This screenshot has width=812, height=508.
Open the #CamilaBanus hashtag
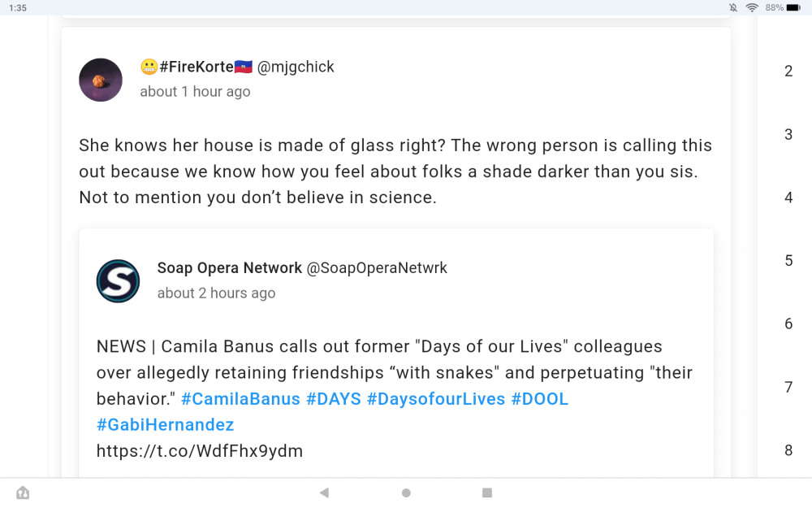(240, 399)
